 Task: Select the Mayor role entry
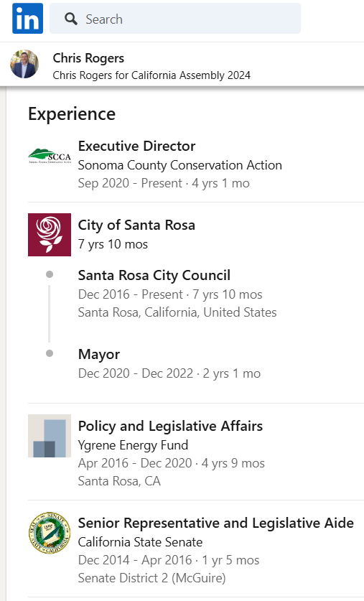tap(99, 355)
